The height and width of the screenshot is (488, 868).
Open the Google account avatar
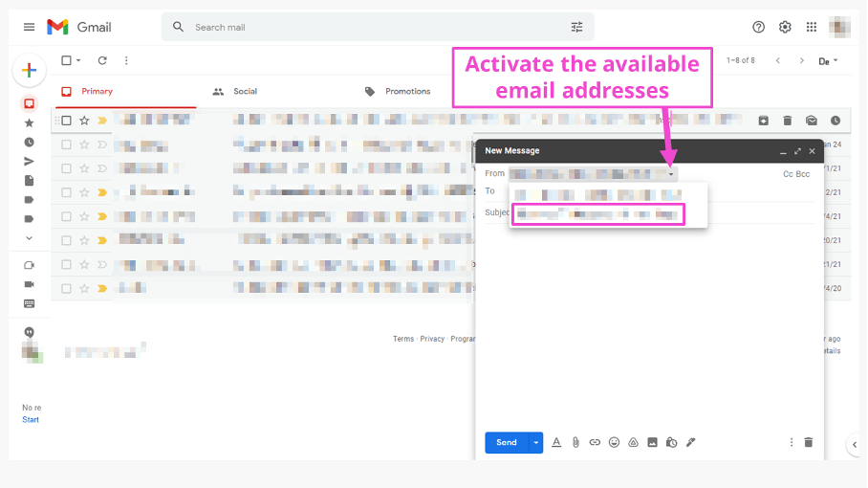point(839,27)
